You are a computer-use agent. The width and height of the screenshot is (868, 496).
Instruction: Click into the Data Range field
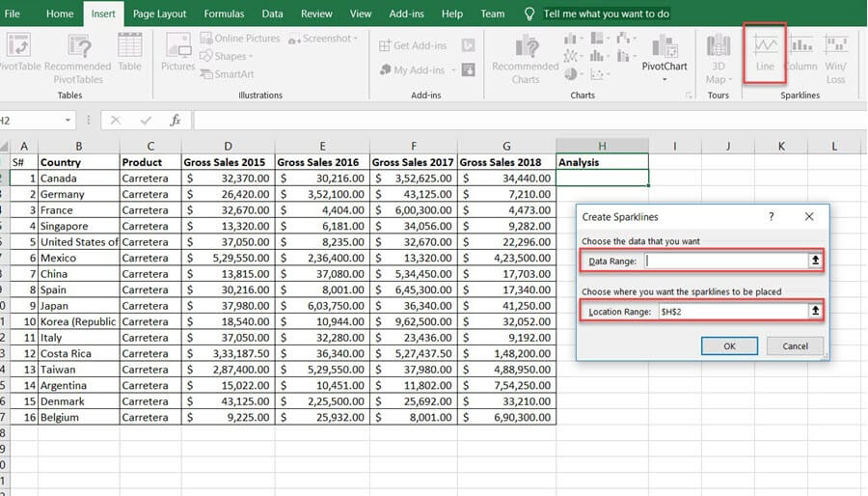725,261
